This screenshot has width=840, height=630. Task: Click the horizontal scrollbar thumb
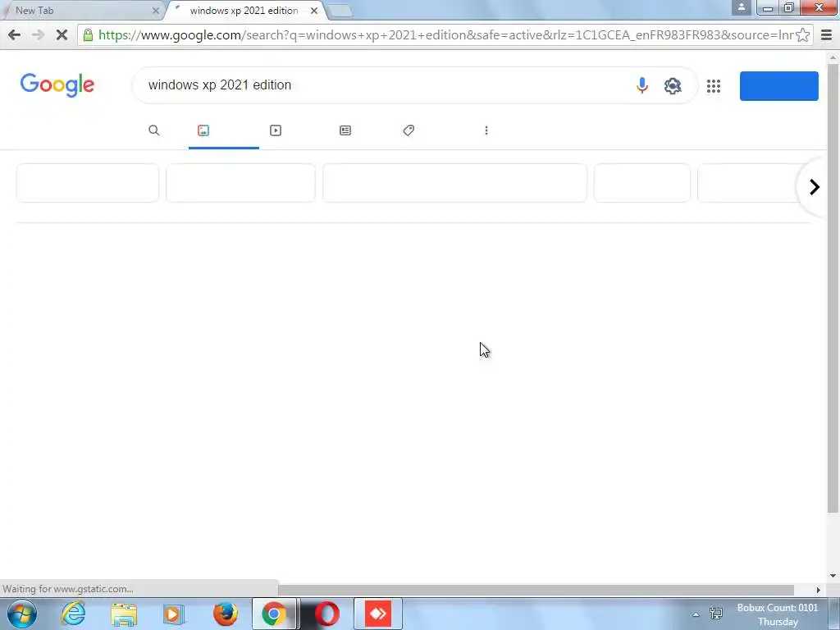click(536, 589)
